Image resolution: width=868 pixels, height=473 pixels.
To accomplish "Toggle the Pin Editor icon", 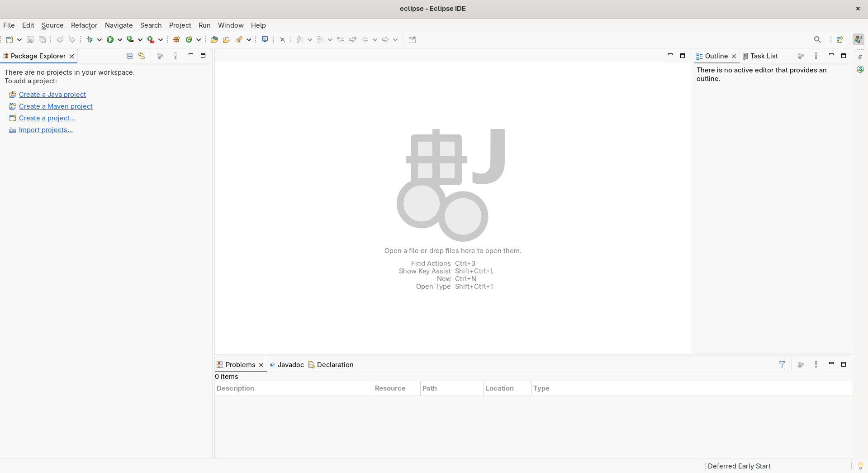I will coord(412,40).
